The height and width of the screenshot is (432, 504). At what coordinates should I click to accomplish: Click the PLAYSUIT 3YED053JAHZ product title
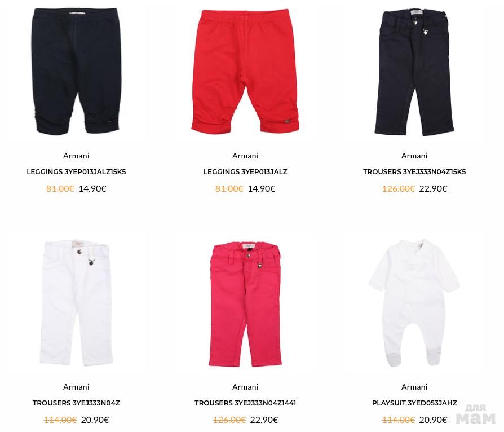414,403
